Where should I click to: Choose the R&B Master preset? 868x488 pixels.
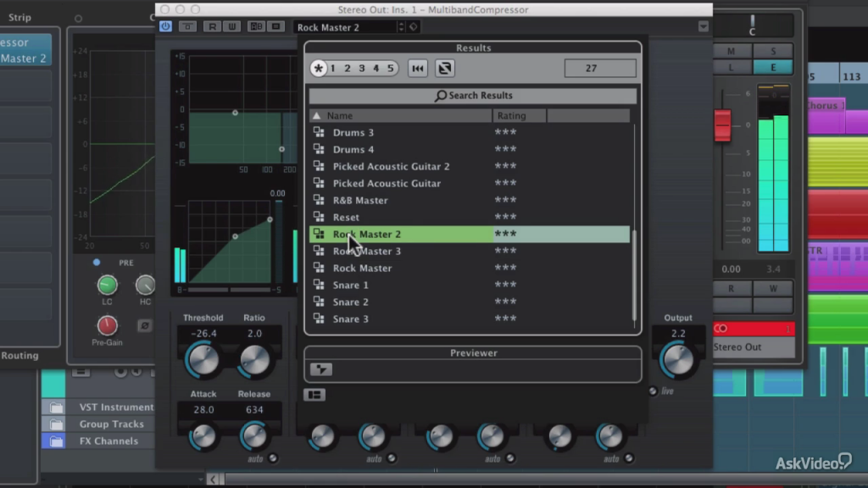pyautogui.click(x=470, y=200)
